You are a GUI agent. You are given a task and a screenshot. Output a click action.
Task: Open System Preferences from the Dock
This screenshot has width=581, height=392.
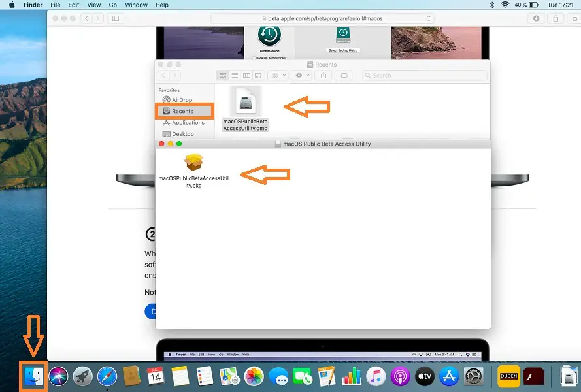click(x=473, y=376)
